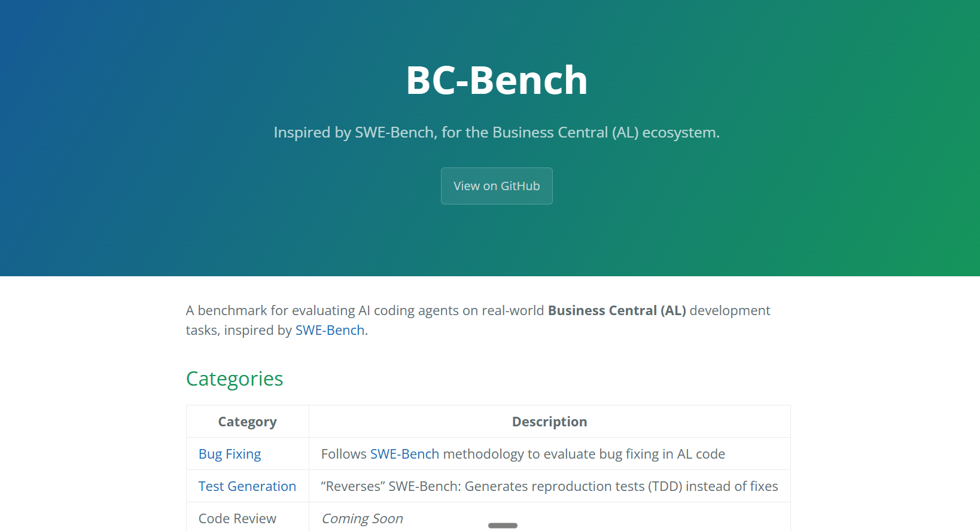
Task: Click the Category column header
Action: pyautogui.click(x=247, y=422)
